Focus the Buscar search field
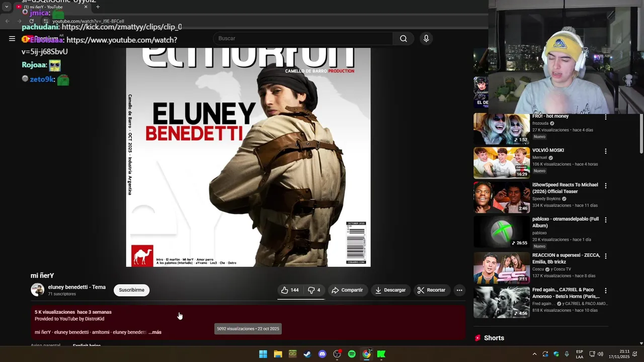The width and height of the screenshot is (644, 362). [x=303, y=38]
